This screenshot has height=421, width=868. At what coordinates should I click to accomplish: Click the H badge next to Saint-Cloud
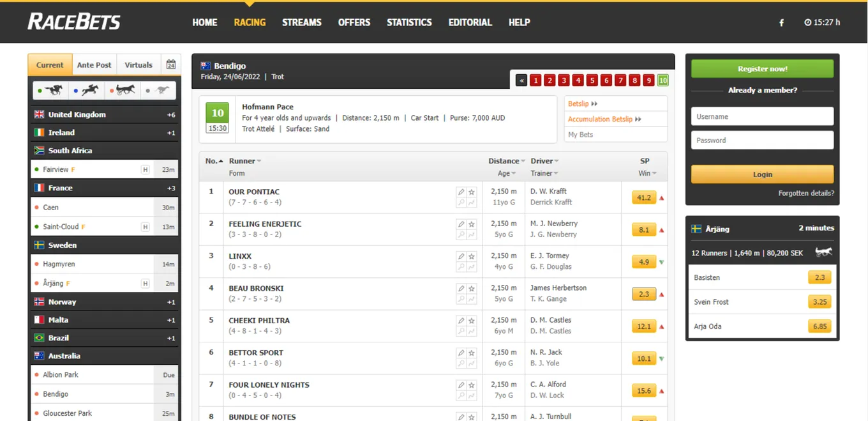click(x=146, y=227)
